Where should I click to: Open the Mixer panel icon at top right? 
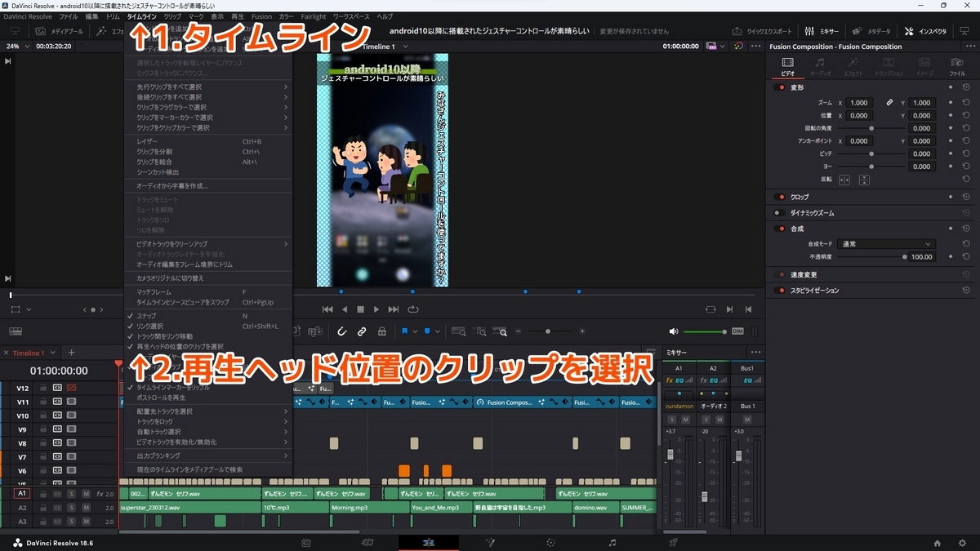tap(809, 31)
